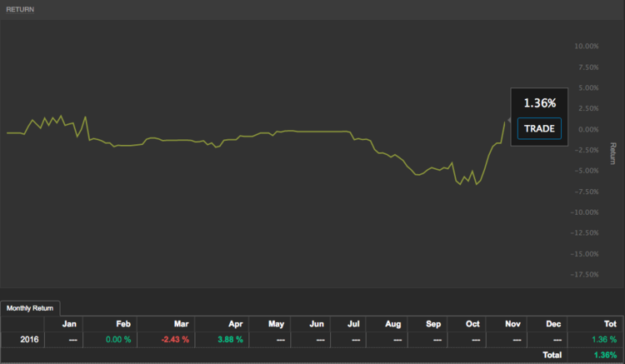Click the 5.00% y-axis label
This screenshot has width=625, height=364.
point(588,87)
